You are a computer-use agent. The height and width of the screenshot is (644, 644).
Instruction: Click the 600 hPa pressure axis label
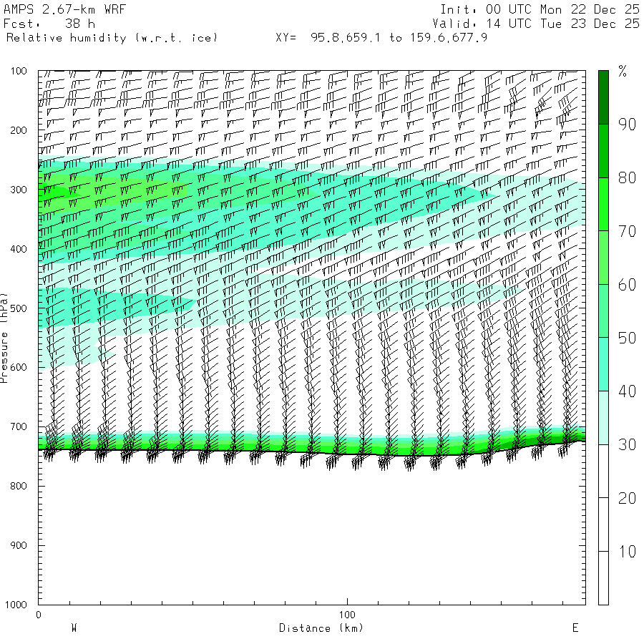(x=19, y=368)
